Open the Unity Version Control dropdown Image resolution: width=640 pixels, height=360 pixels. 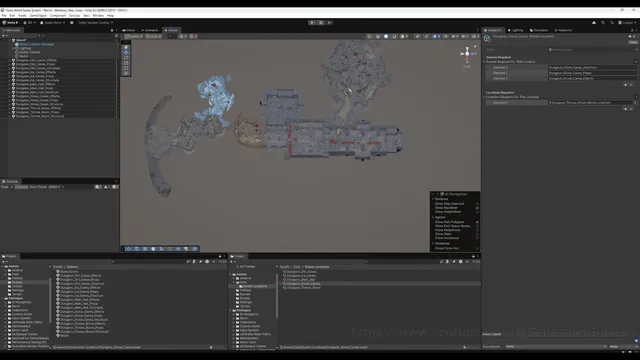96,22
